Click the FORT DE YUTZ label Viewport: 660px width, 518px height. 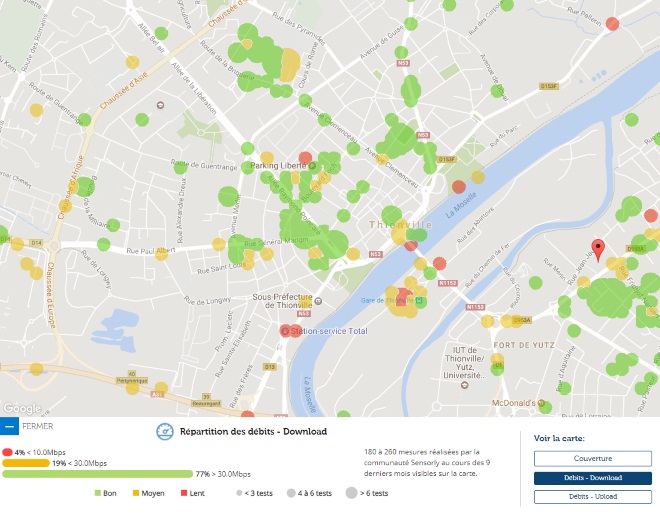pyautogui.click(x=524, y=345)
